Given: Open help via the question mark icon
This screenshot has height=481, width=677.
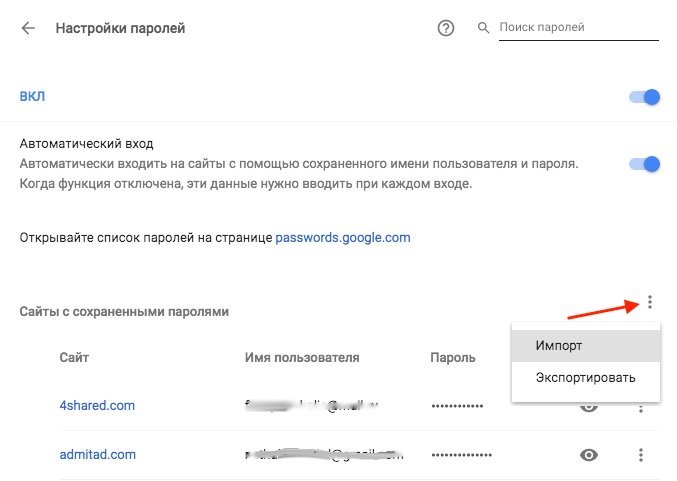Looking at the screenshot, I should pos(446,28).
